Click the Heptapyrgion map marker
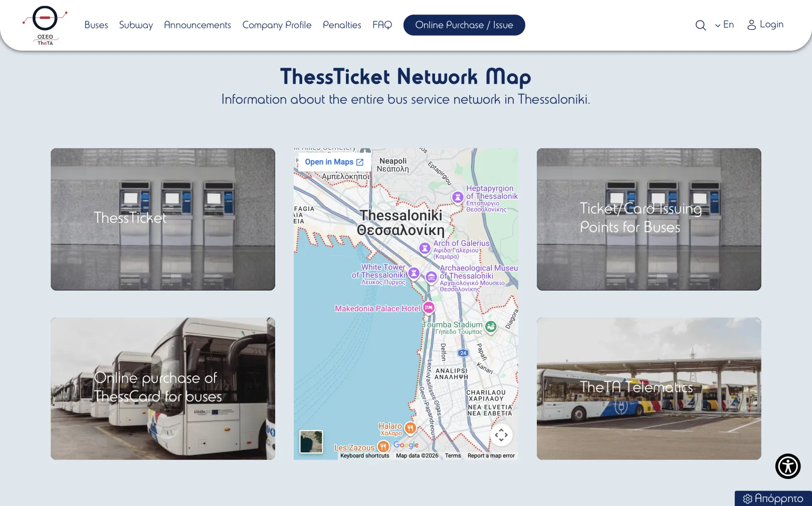Image resolution: width=812 pixels, height=506 pixels. coord(457,197)
